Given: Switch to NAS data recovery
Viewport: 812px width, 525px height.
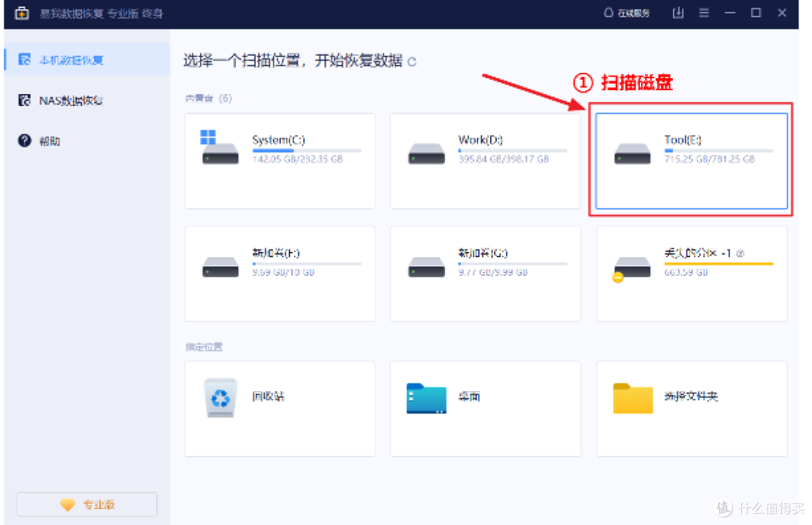Looking at the screenshot, I should (x=87, y=100).
